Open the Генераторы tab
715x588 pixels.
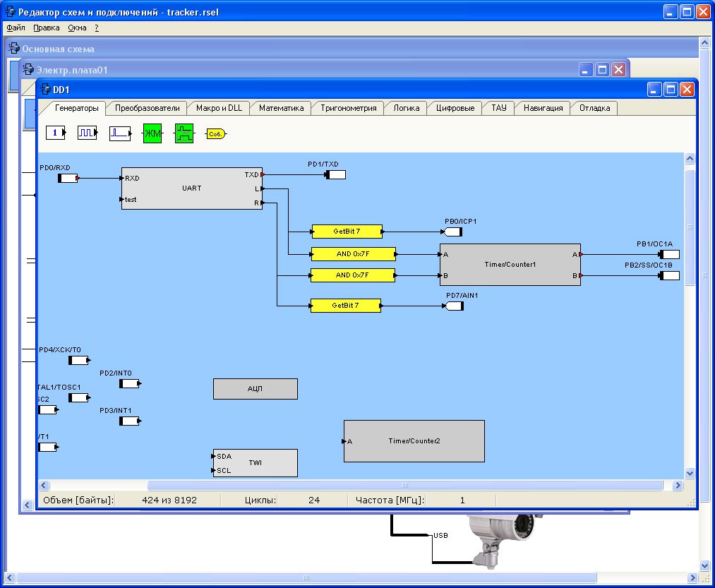(x=76, y=108)
